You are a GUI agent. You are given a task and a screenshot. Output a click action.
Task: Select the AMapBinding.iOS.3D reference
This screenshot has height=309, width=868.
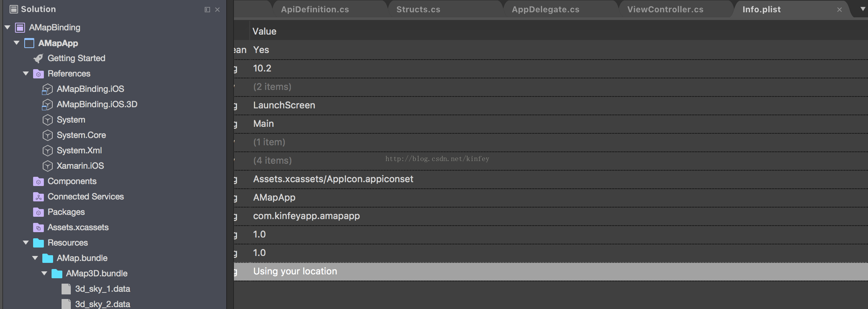pos(97,105)
